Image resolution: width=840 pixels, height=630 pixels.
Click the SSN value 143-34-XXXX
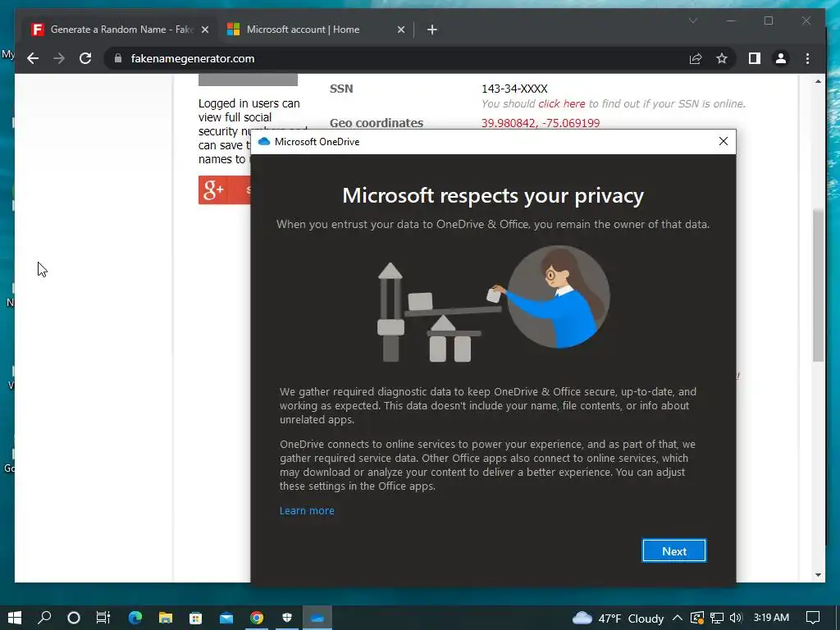514,89
